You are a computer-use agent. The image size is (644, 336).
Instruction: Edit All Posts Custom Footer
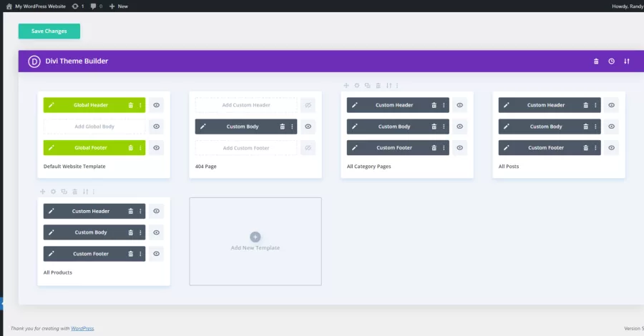tap(507, 148)
